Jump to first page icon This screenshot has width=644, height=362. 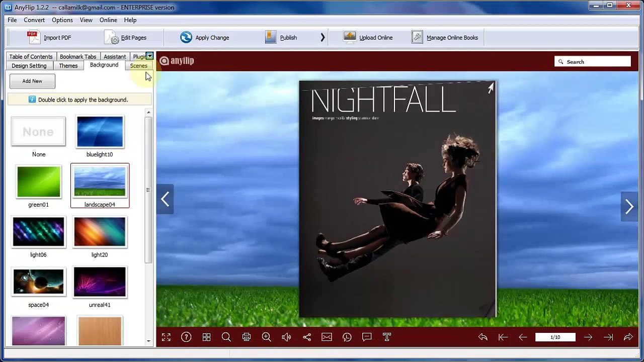(x=503, y=337)
